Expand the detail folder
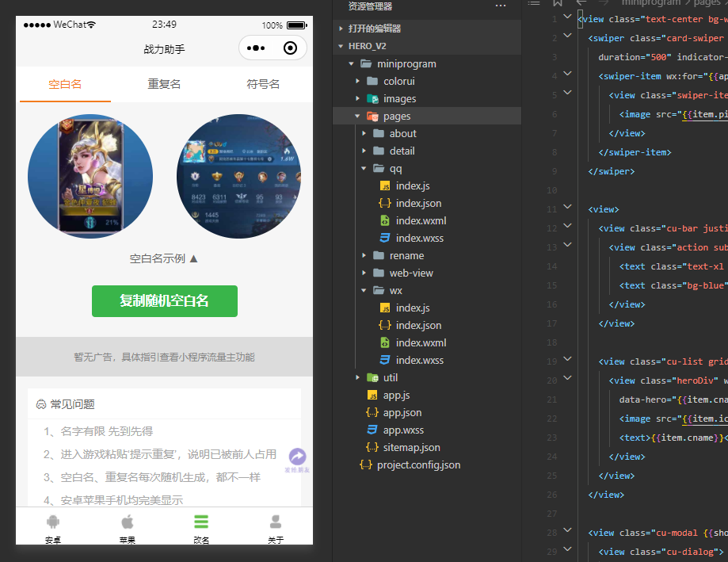Screen dimensions: 728x562 [364, 151]
